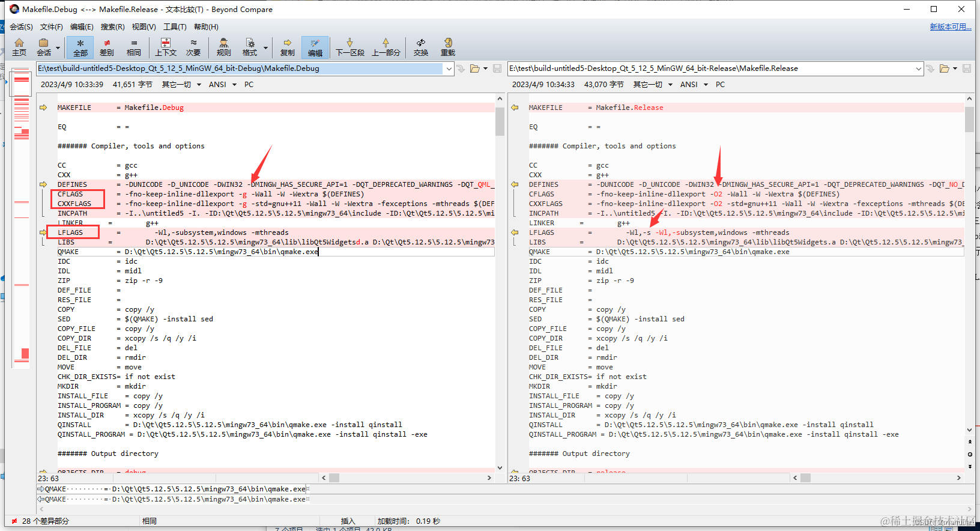Click copy-left arrow on right MAKEFILE line

click(515, 108)
